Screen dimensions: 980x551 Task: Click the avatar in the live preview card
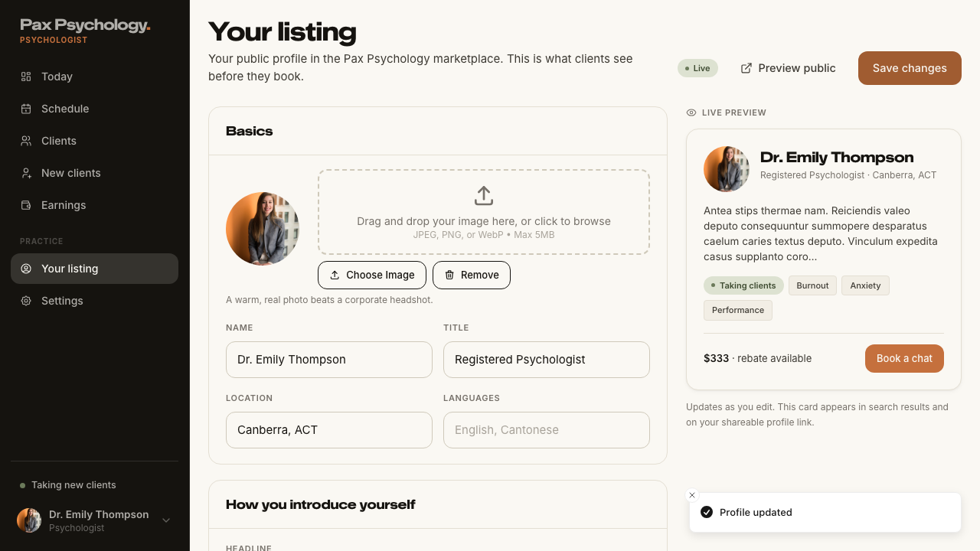[x=727, y=169]
